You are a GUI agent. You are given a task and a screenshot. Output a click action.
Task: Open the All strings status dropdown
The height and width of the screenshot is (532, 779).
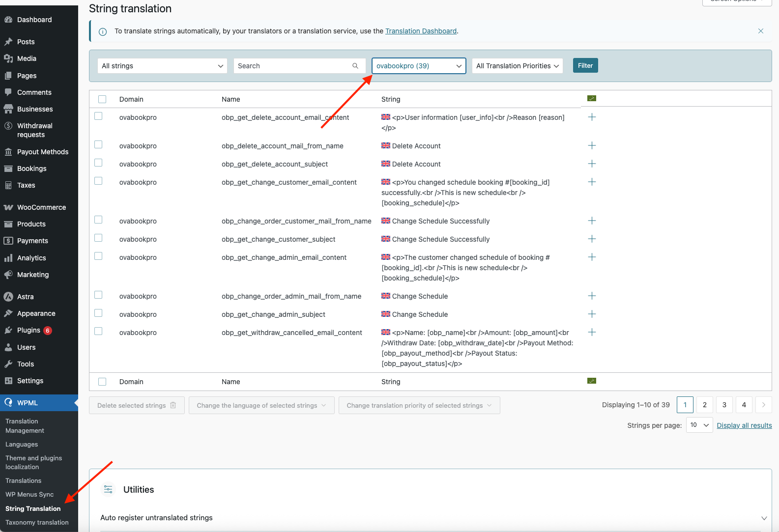tap(162, 66)
